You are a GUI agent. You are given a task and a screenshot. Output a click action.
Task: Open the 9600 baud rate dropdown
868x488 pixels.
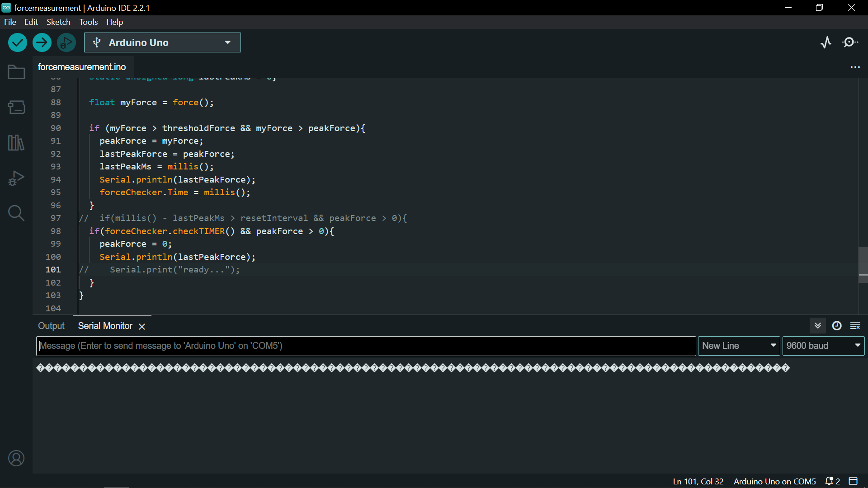point(823,346)
